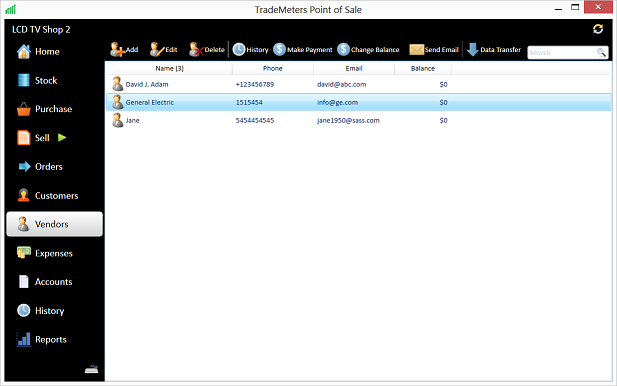Sort by Email column header
This screenshot has width=617, height=386.
pyautogui.click(x=354, y=68)
